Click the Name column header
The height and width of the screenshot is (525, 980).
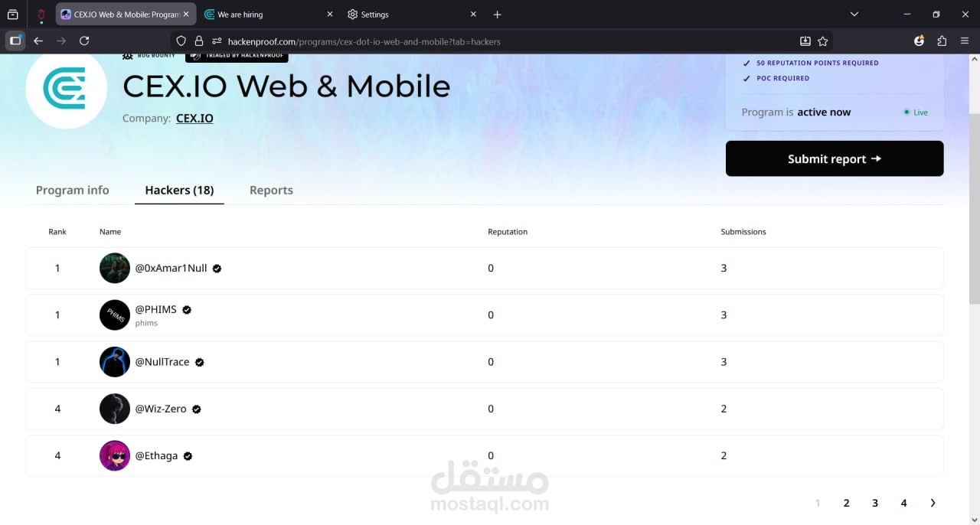coord(110,231)
